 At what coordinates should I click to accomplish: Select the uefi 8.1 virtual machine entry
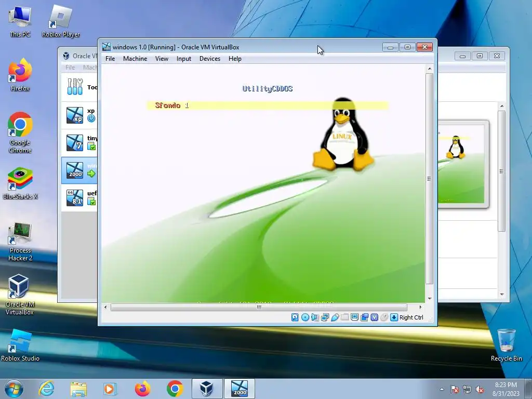(x=79, y=198)
